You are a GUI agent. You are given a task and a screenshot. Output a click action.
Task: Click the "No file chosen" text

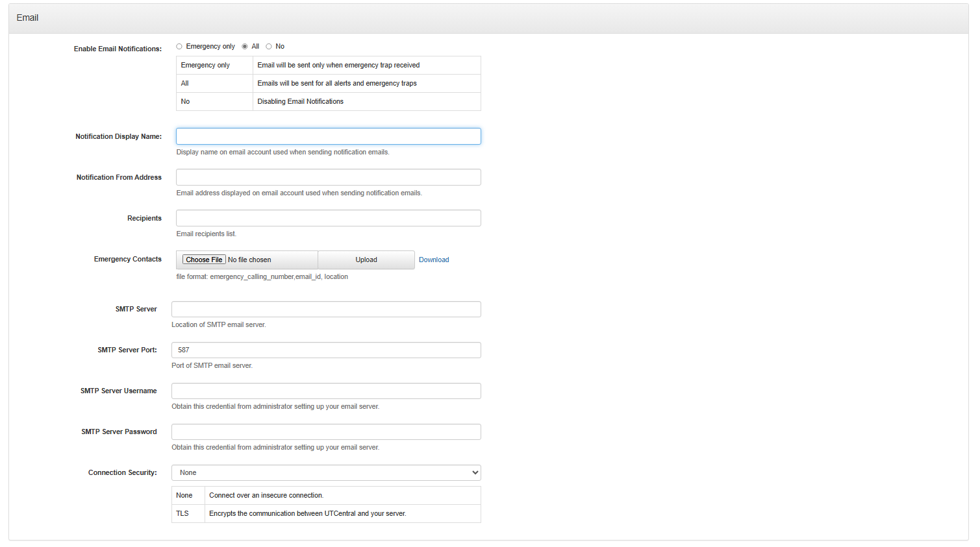(x=249, y=260)
